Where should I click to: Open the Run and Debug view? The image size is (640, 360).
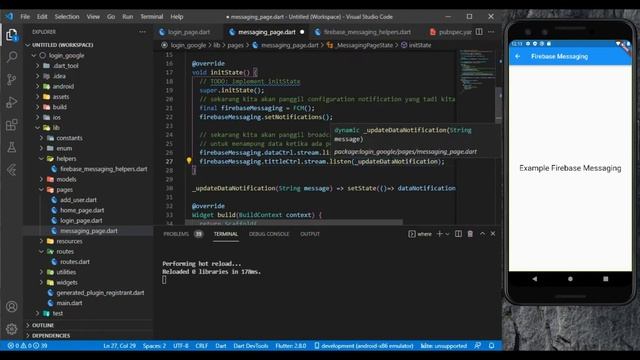click(x=12, y=102)
